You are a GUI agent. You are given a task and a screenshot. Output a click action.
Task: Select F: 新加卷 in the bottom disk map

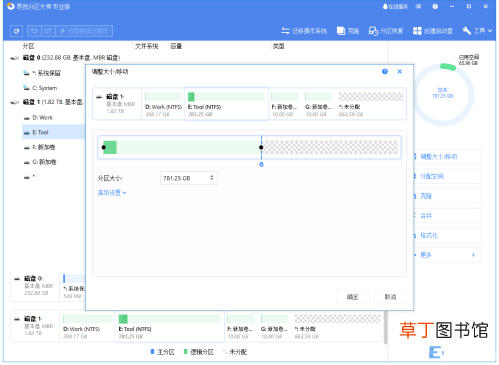pos(241,327)
